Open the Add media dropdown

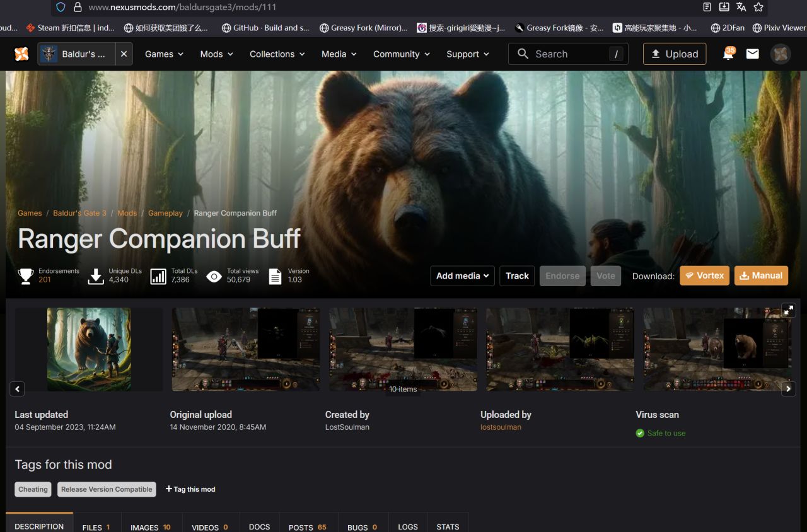(463, 275)
